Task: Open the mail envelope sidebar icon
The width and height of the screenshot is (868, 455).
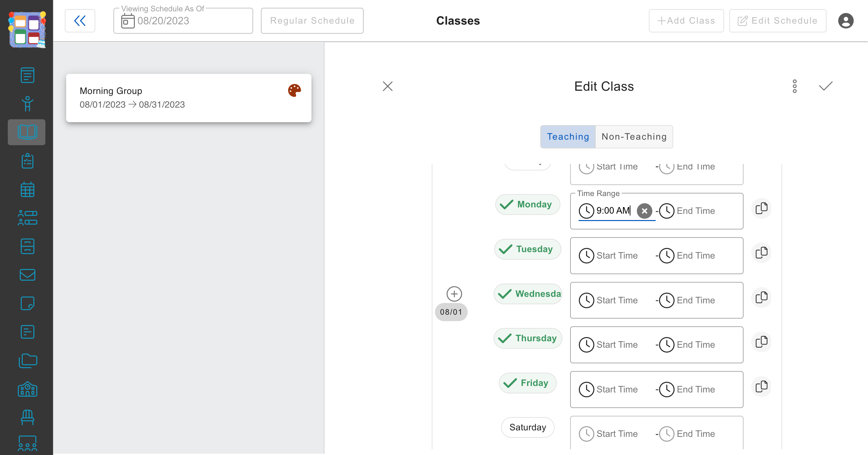Action: point(27,275)
